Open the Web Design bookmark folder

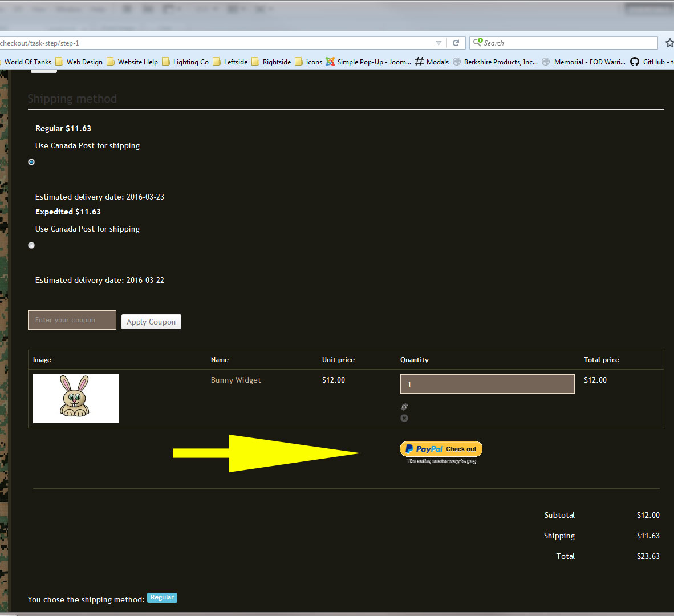click(x=79, y=62)
